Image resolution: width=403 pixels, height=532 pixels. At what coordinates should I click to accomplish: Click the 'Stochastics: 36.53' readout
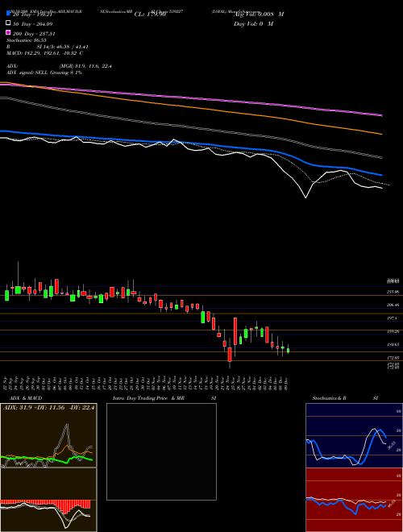26,40
